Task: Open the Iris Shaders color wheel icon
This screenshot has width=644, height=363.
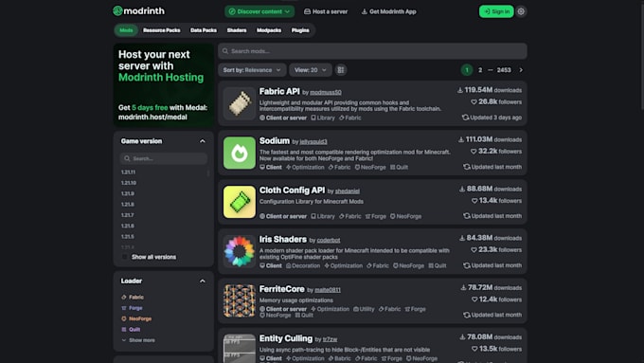Action: click(x=240, y=251)
